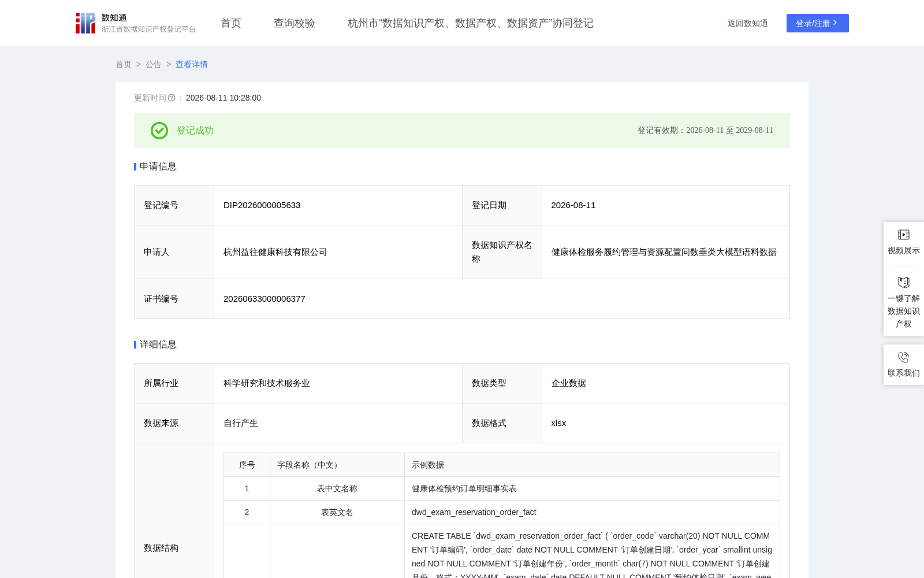Click the 登记编号 label cell
This screenshot has width=924, height=578.
[x=174, y=205]
